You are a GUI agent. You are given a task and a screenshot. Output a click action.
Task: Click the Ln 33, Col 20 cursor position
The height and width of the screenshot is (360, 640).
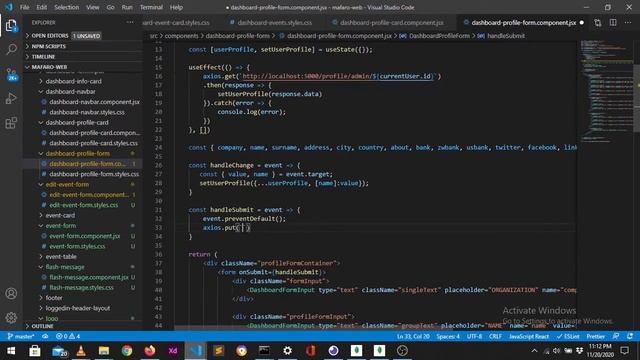[x=413, y=336]
